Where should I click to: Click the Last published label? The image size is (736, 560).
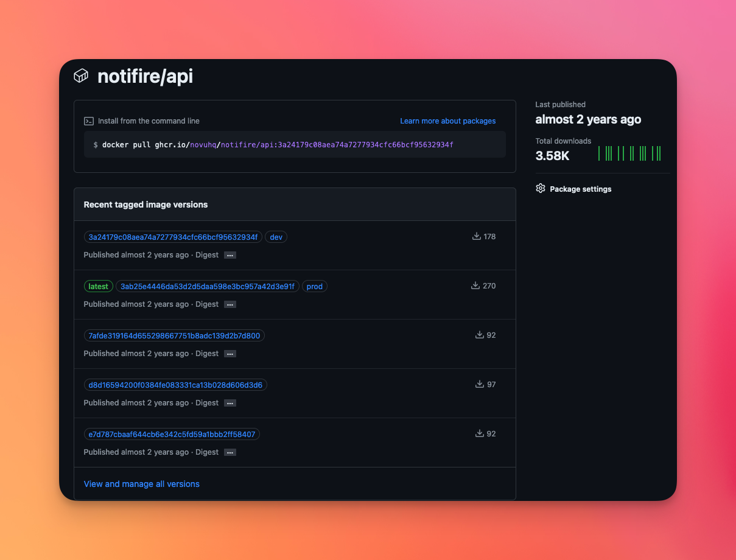point(561,105)
